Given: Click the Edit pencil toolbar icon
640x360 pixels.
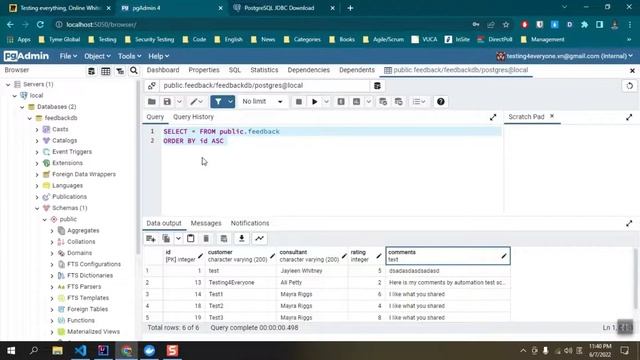Looking at the screenshot, I should pos(194,102).
